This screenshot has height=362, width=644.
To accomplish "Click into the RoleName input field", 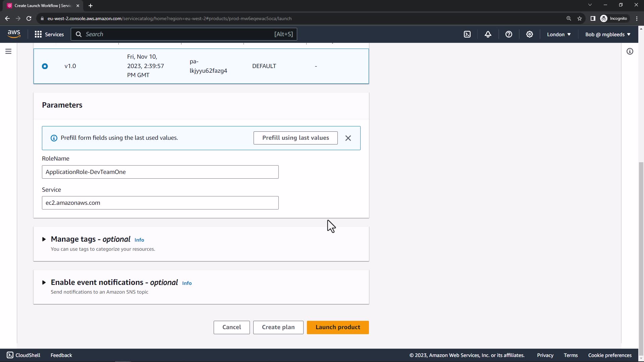I will tap(160, 172).
